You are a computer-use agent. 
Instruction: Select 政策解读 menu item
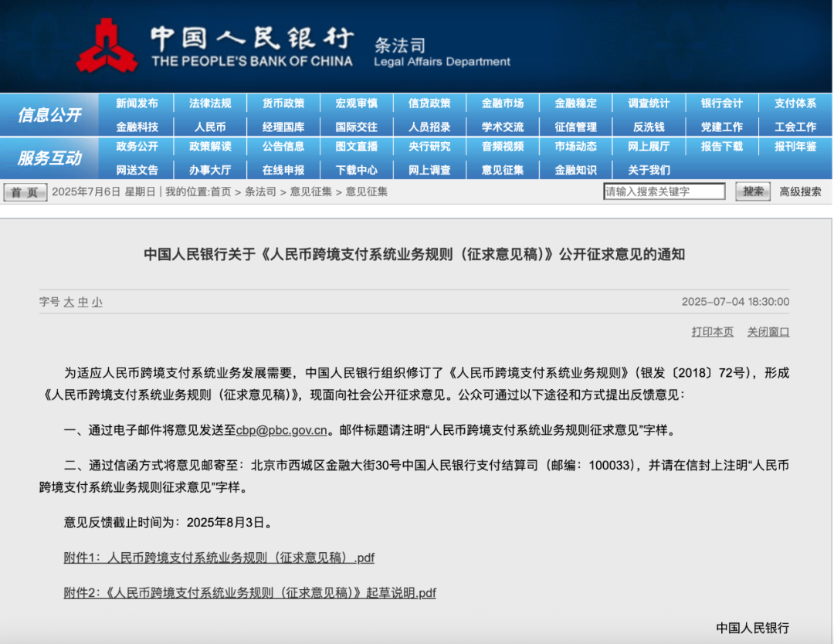[x=210, y=146]
